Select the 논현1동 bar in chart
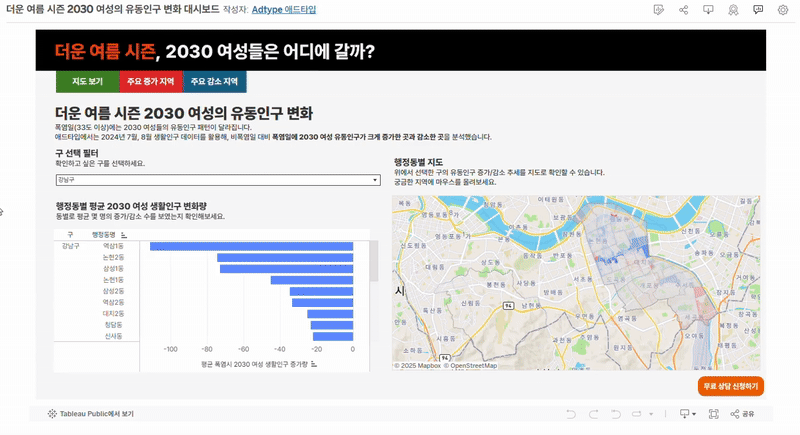Image resolution: width=800 pixels, height=435 pixels. pyautogui.click(x=312, y=280)
